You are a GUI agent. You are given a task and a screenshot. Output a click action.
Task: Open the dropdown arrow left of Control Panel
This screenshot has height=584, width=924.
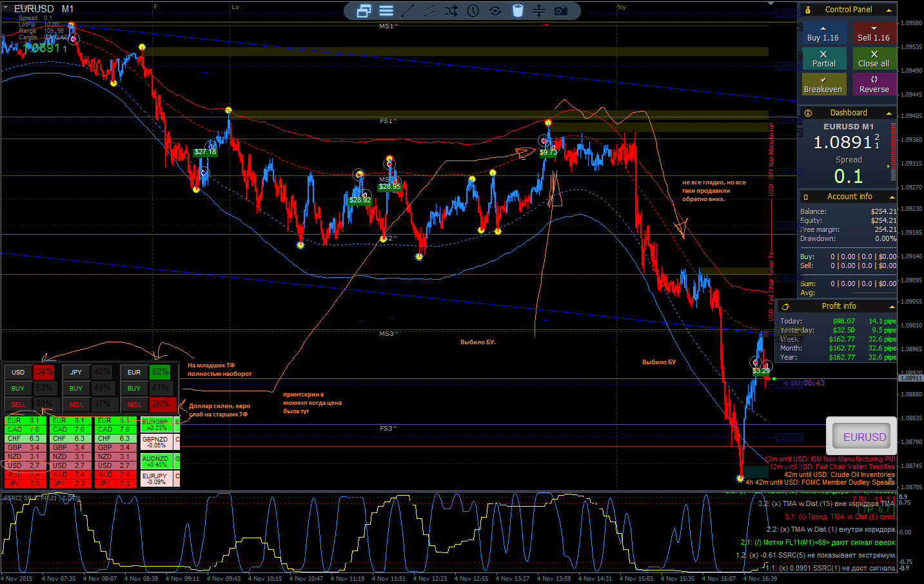point(772,4)
